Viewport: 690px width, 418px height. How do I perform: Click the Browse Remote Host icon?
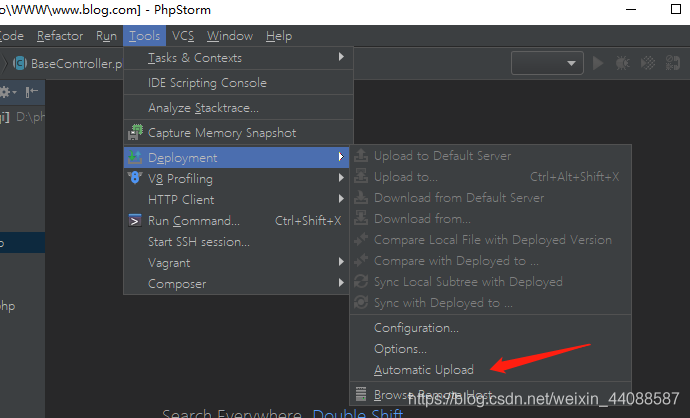point(361,394)
